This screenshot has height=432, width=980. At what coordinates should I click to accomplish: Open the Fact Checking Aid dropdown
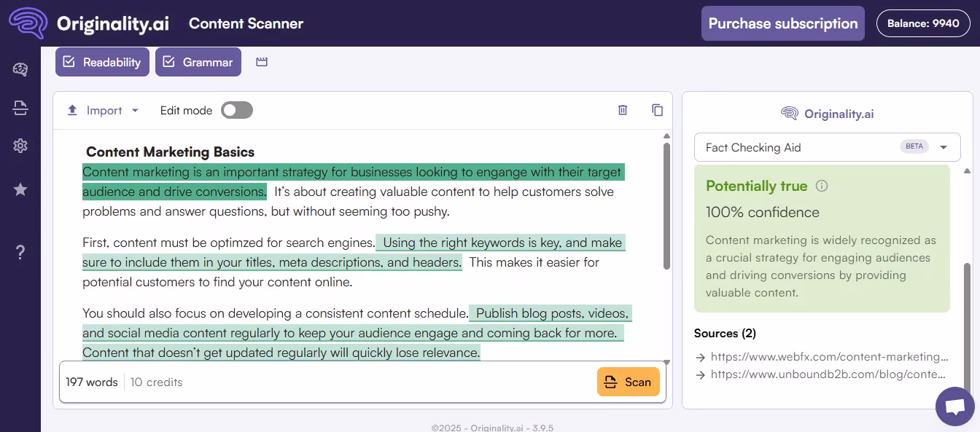(827, 147)
